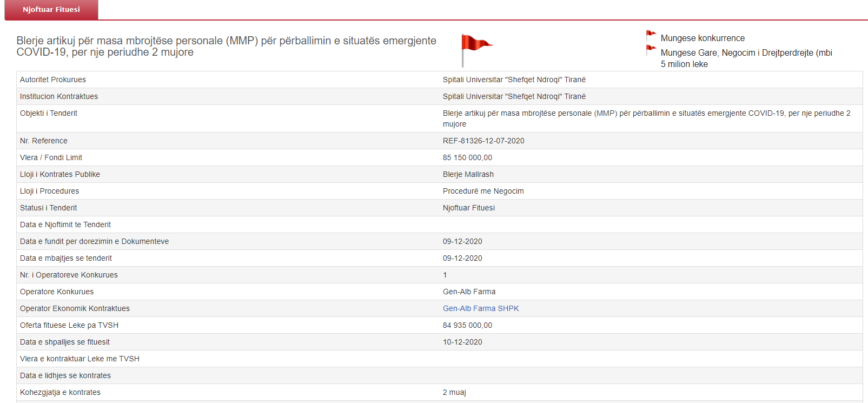The width and height of the screenshot is (868, 403).
Task: Click the tender title heading
Action: point(226,47)
